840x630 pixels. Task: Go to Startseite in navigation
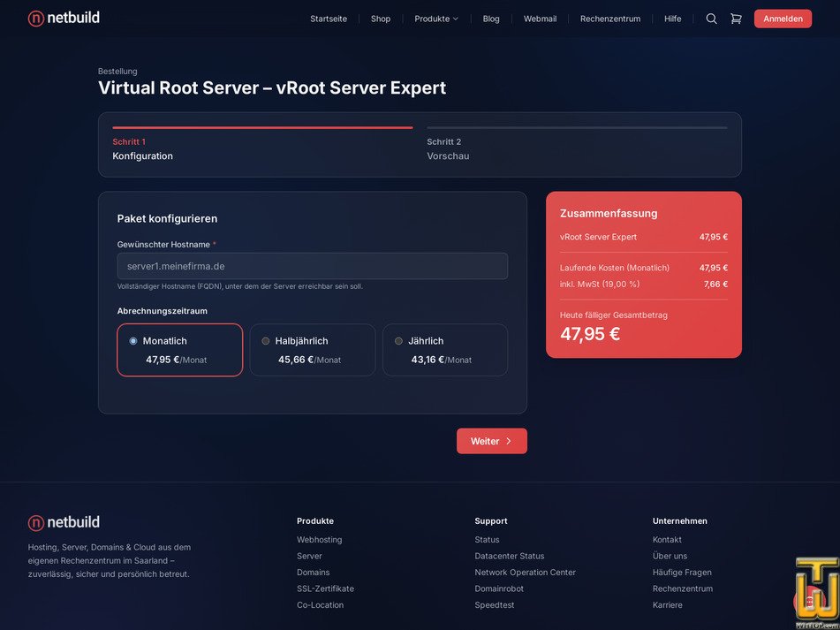pos(329,19)
